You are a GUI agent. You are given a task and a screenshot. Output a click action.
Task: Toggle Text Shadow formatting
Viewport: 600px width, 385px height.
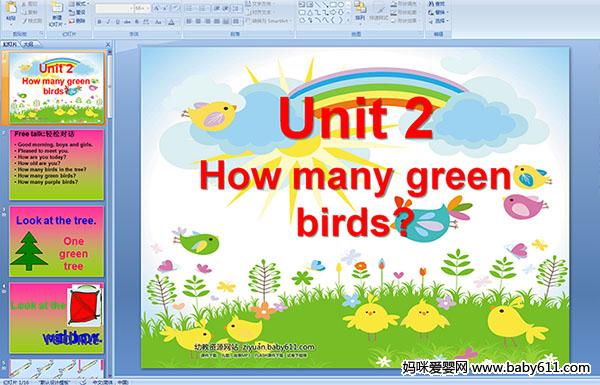(137, 22)
